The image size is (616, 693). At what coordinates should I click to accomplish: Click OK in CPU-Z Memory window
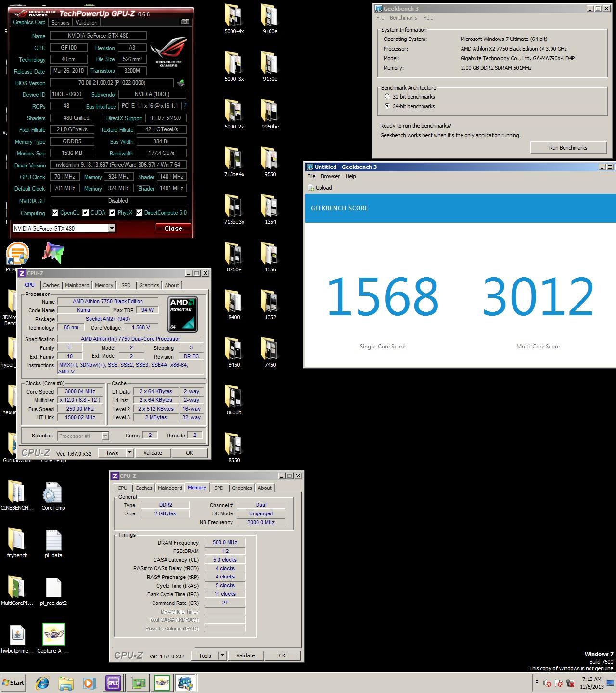tap(282, 655)
